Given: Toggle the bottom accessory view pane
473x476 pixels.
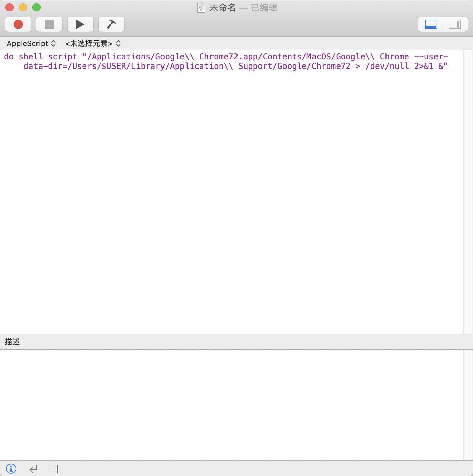Looking at the screenshot, I should tap(431, 24).
